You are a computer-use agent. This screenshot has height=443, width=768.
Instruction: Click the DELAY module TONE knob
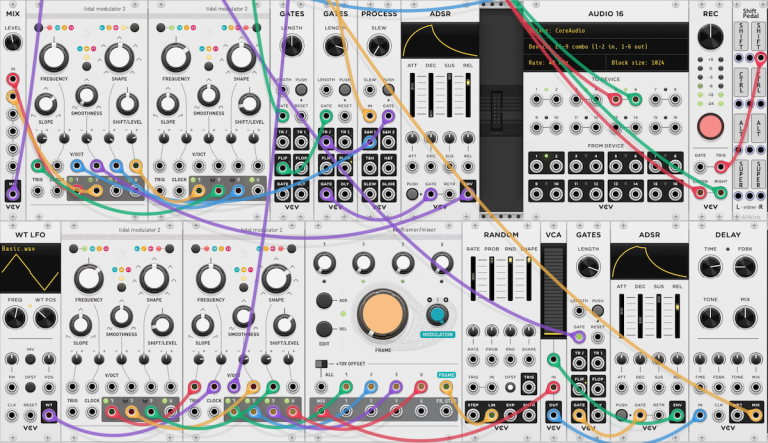(x=710, y=318)
